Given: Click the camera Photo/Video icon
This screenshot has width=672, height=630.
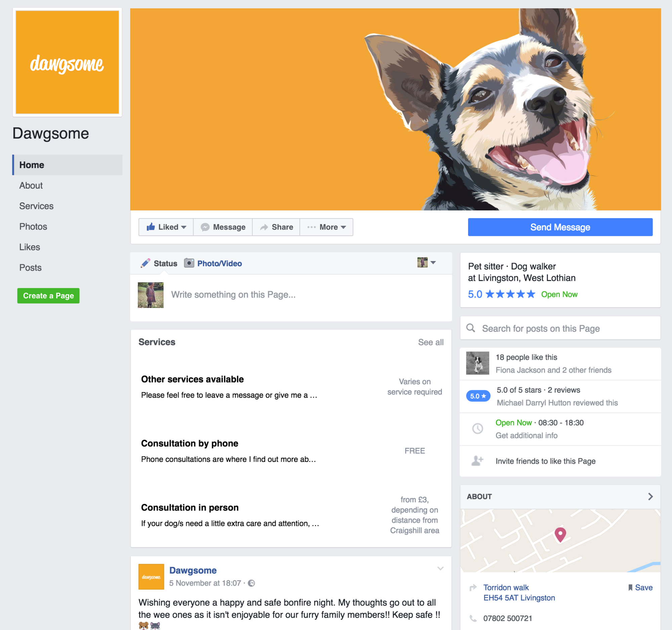Looking at the screenshot, I should point(189,263).
